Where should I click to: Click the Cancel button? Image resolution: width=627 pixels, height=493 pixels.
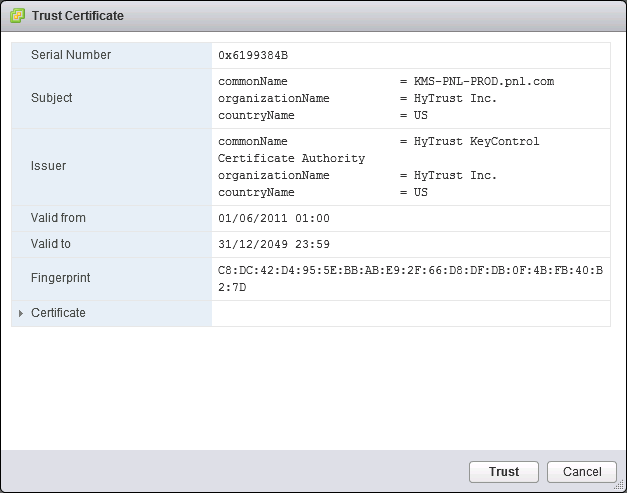(x=582, y=472)
